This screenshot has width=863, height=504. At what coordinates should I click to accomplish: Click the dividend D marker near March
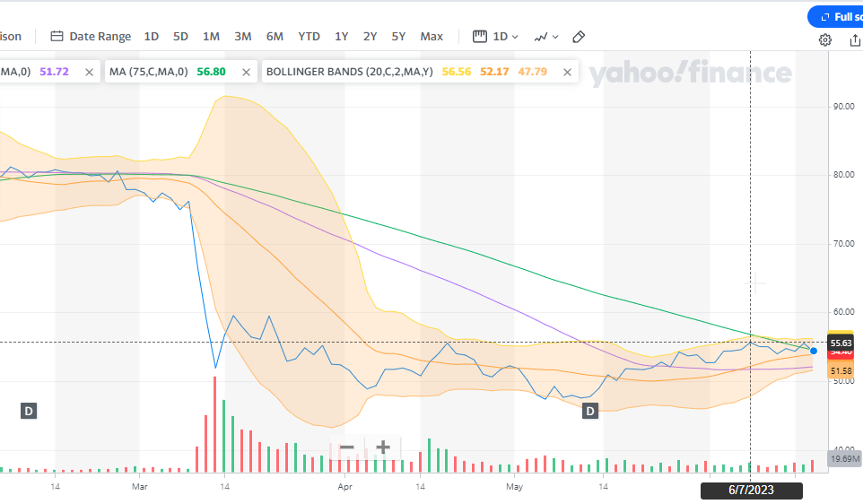tap(29, 412)
